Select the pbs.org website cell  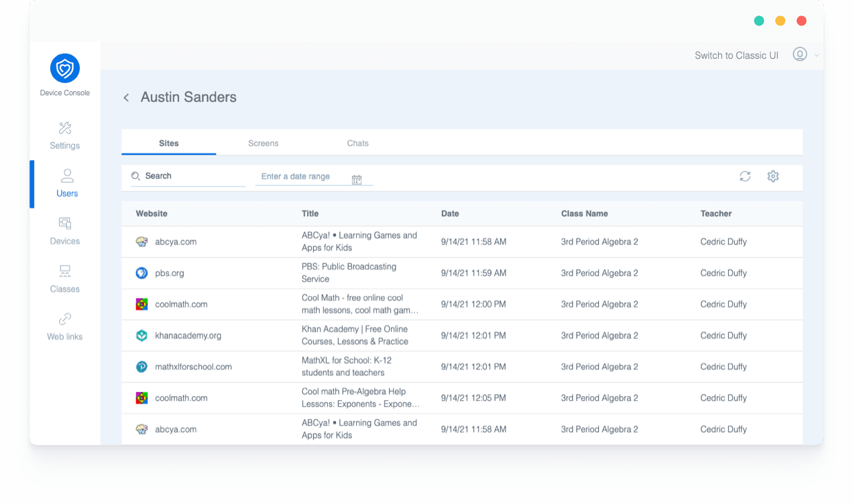pos(170,273)
